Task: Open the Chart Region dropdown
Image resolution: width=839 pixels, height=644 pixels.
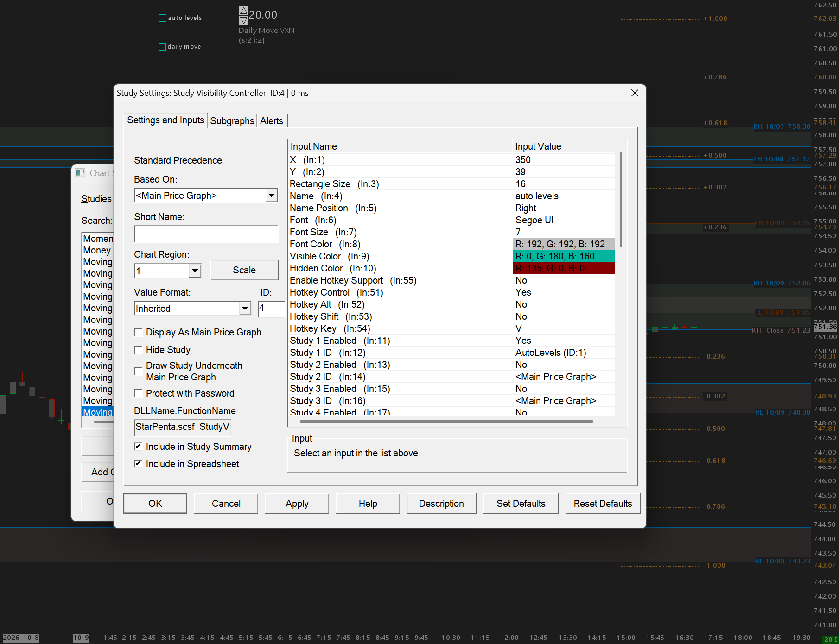Action: click(x=195, y=271)
